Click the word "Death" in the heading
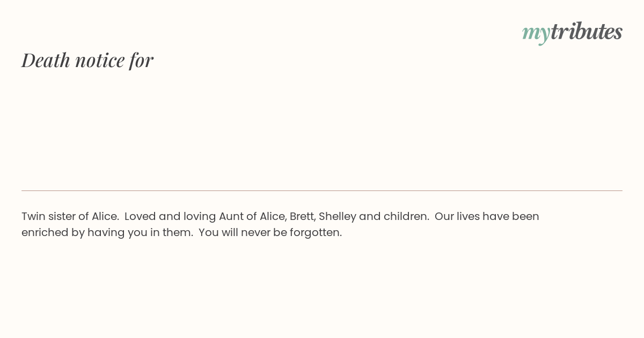Image resolution: width=644 pixels, height=338 pixels. tap(46, 60)
